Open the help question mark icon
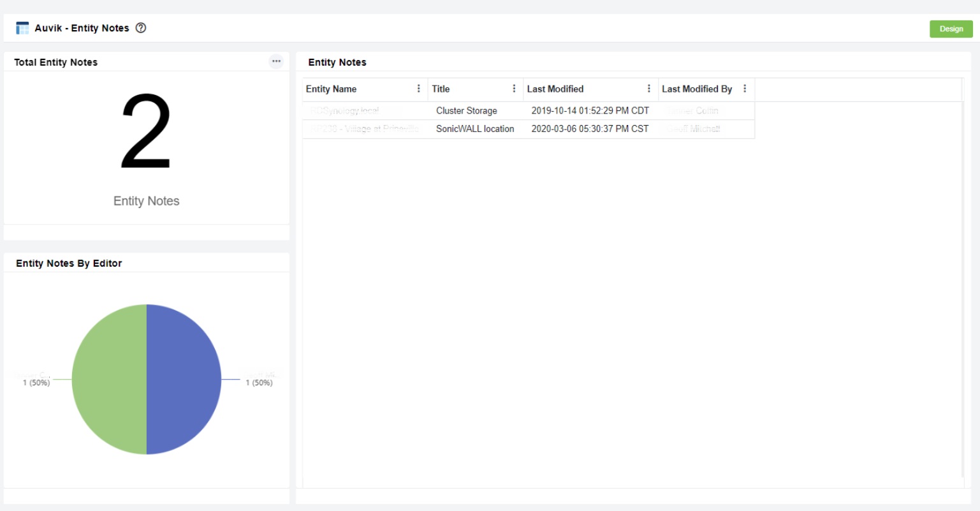The width and height of the screenshot is (980, 511). point(141,28)
